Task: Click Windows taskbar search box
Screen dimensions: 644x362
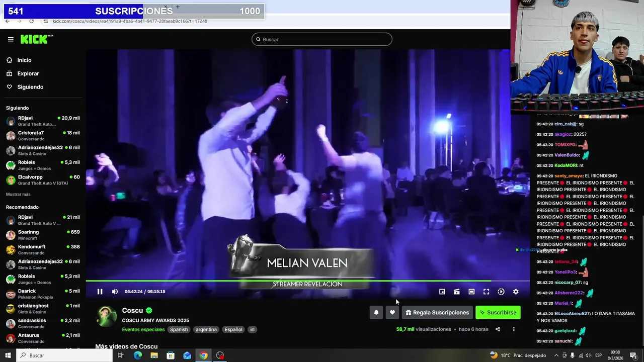Action: (64, 355)
